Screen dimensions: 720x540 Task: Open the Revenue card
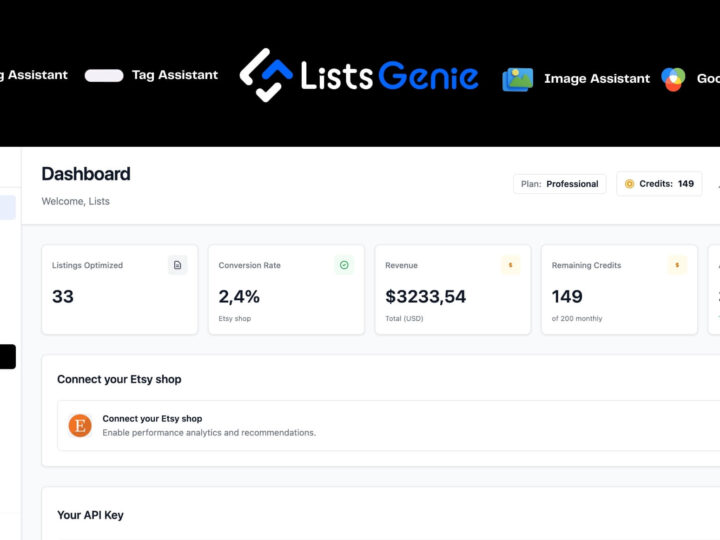[x=453, y=290]
